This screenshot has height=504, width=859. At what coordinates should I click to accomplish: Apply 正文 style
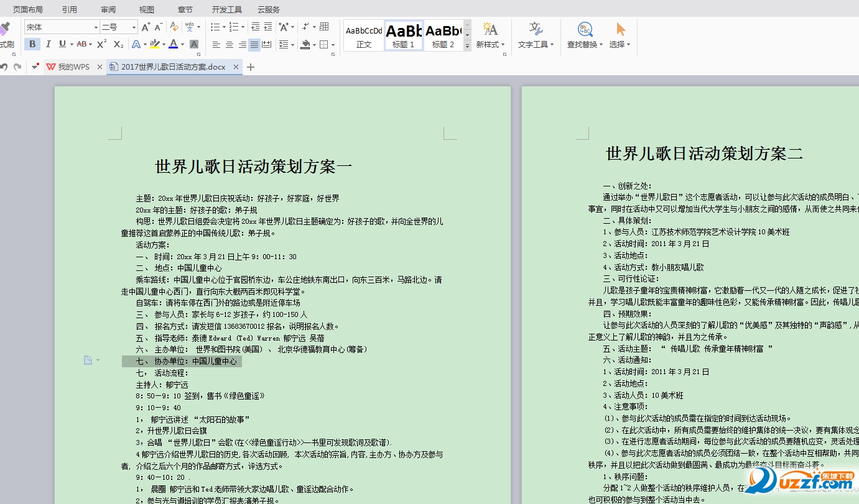(364, 35)
